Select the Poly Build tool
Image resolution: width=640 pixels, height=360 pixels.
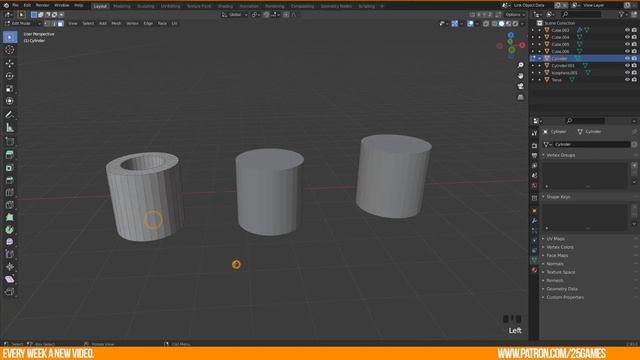point(10,218)
